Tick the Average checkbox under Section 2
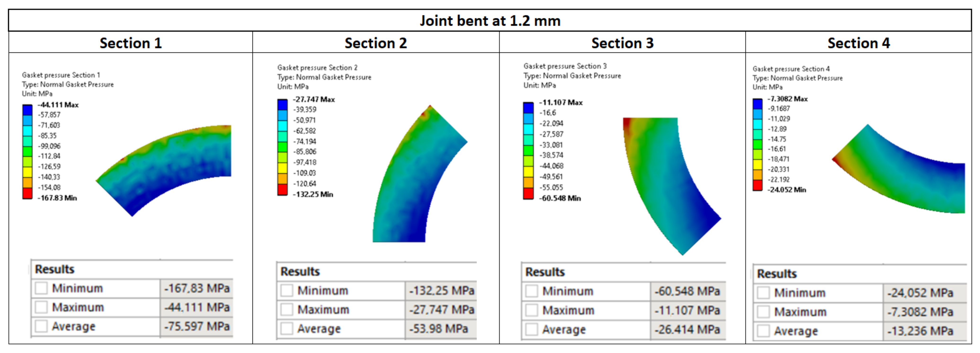Viewport: 980px width, 353px height. point(286,328)
